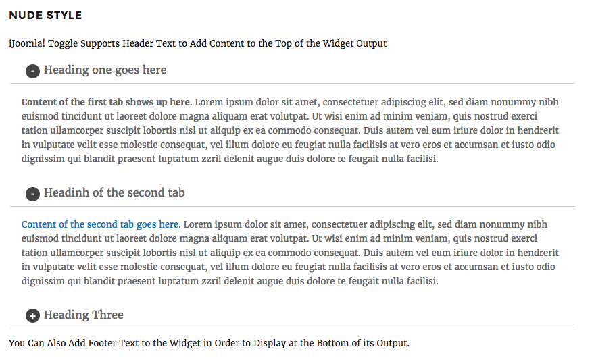Viewport: 594px width, 364px height.
Task: Toggle the 'Heading one goes here' title
Action: tap(105, 70)
